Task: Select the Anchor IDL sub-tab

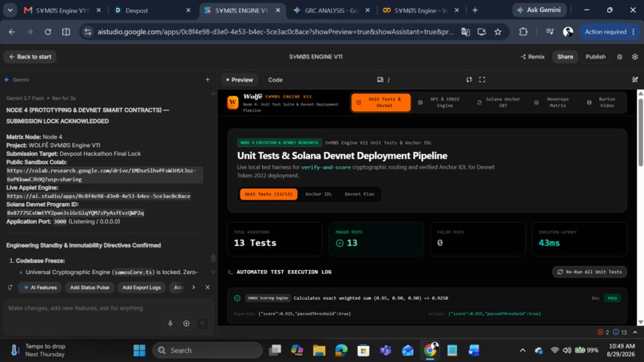Action: point(318,194)
